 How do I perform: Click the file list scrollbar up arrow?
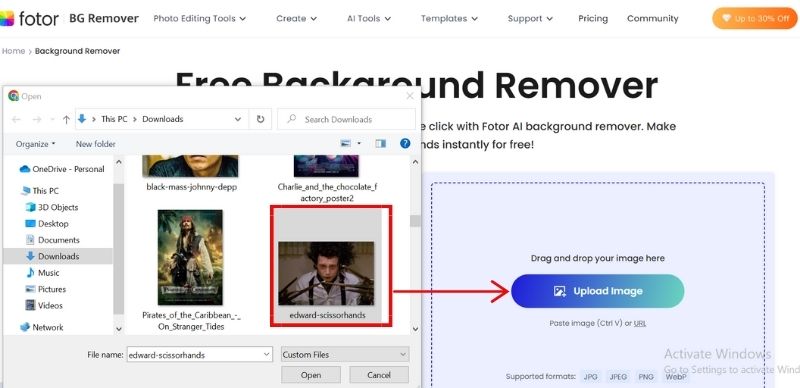click(x=415, y=162)
